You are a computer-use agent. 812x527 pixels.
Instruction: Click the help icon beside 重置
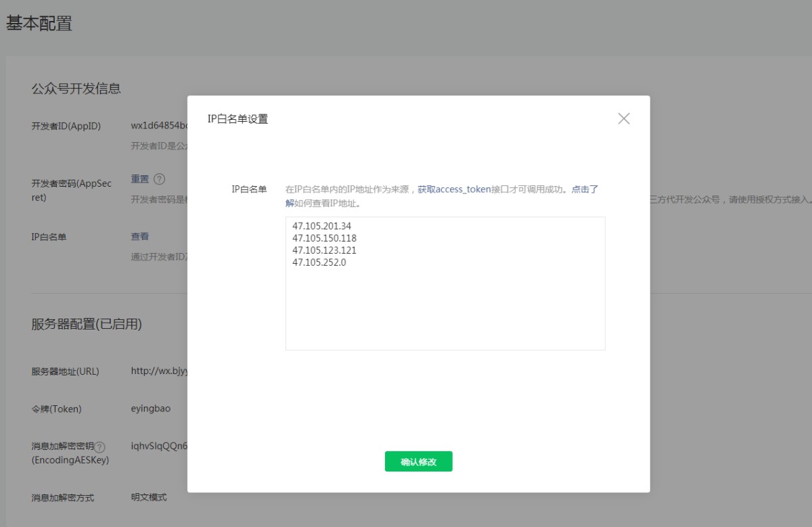tap(159, 179)
